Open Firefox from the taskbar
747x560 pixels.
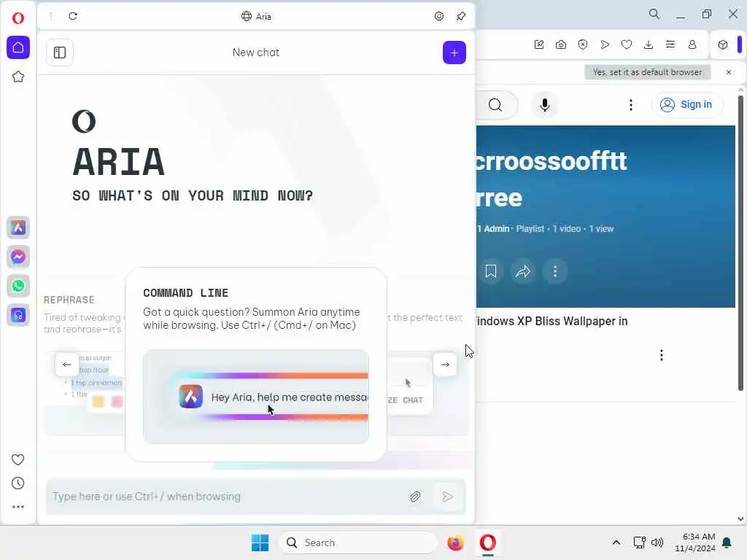(x=455, y=542)
